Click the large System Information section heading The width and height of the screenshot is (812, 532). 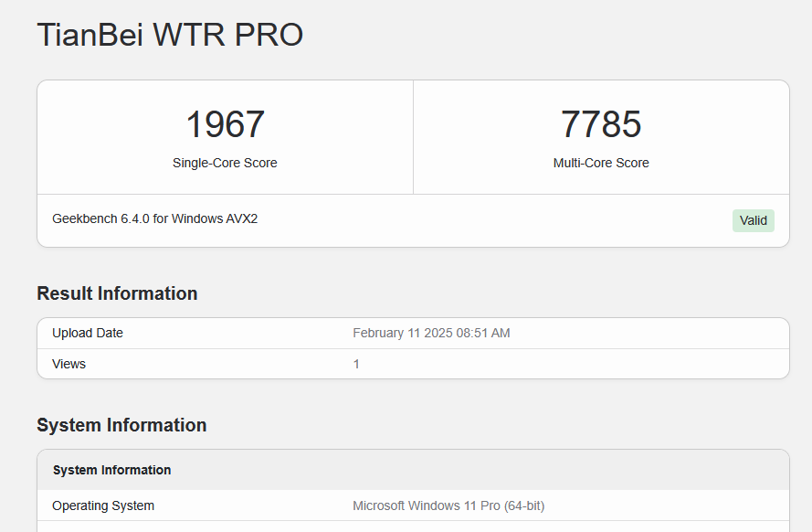tap(121, 425)
